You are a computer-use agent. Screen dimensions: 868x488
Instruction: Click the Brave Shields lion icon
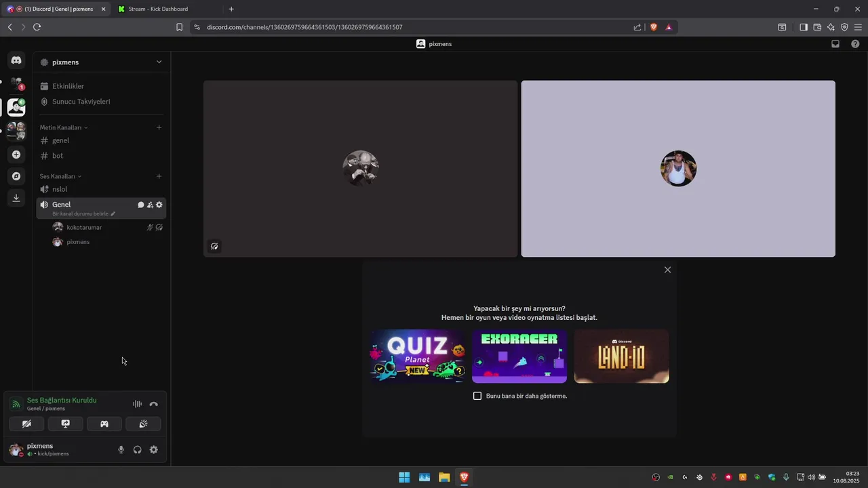coord(654,27)
